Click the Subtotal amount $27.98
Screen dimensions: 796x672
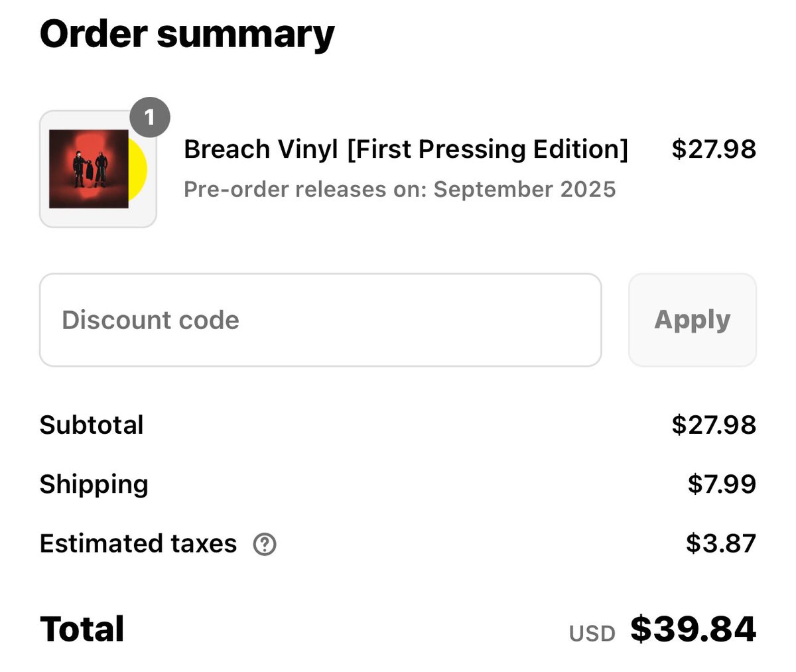point(714,425)
